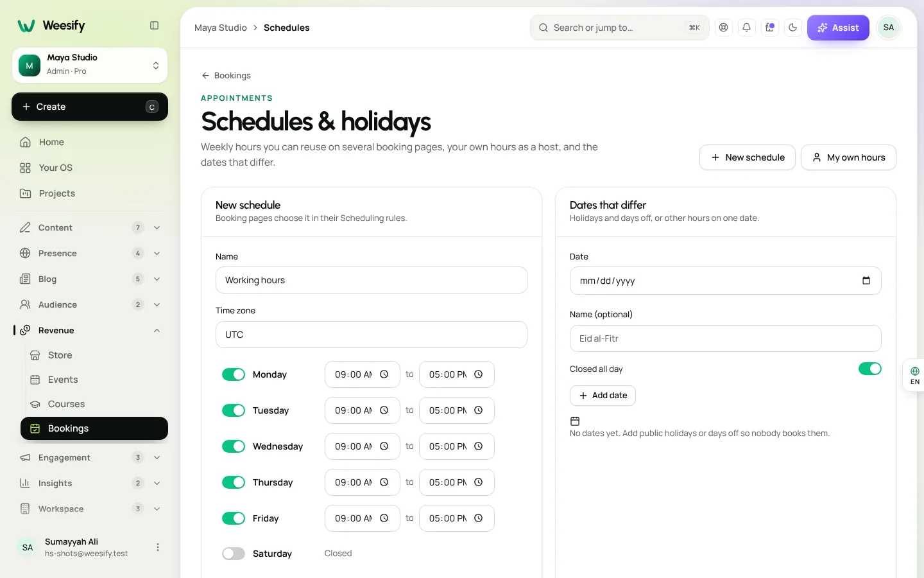Click the Time zone UTC field
Image resolution: width=924 pixels, height=578 pixels.
pyautogui.click(x=372, y=335)
